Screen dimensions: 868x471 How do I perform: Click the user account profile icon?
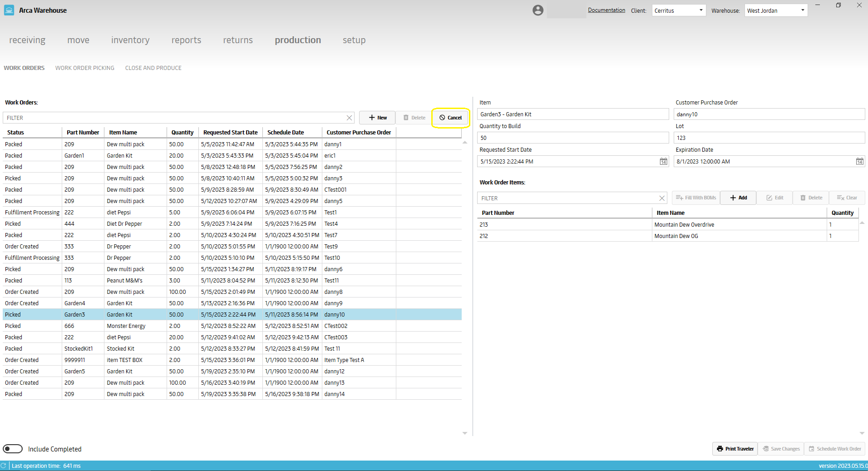[538, 10]
